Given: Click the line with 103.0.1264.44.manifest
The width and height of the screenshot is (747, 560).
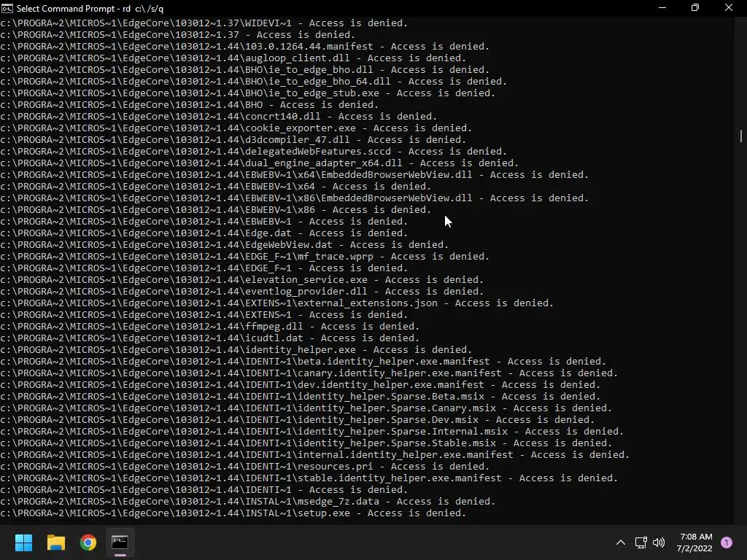Looking at the screenshot, I should pos(245,46).
